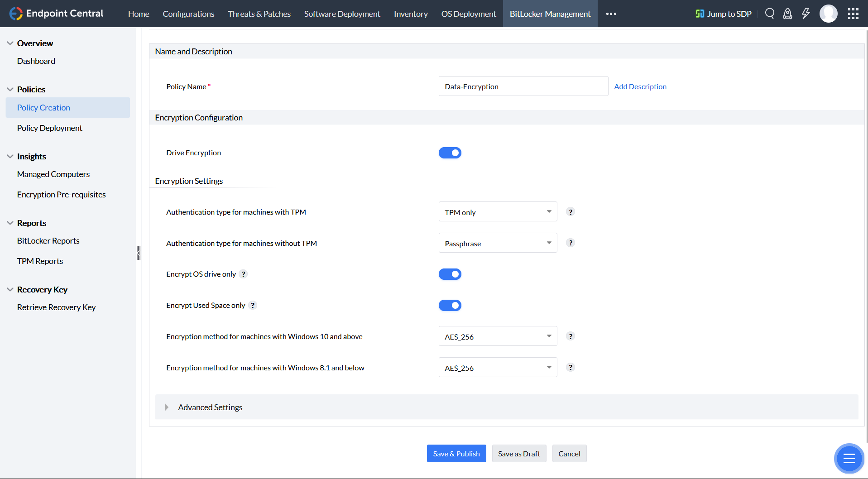The image size is (868, 479).
Task: Open authentication type dropdown for machines without TPM
Action: pos(497,243)
